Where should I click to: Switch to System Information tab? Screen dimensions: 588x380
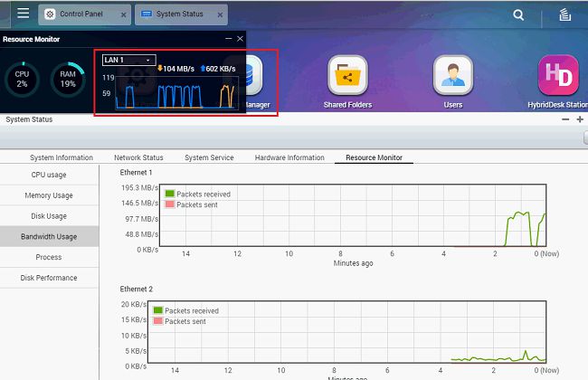pos(62,157)
